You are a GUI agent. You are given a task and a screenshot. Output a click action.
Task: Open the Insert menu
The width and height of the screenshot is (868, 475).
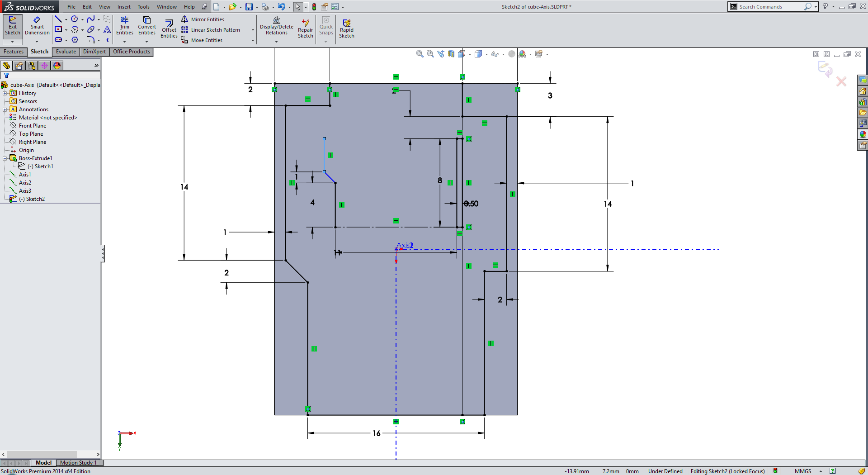pyautogui.click(x=124, y=7)
